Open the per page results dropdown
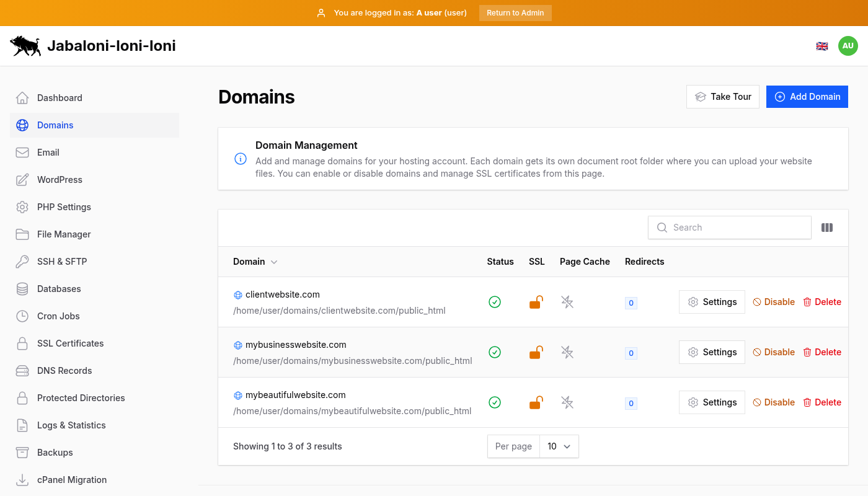The height and width of the screenshot is (496, 868). pos(559,446)
